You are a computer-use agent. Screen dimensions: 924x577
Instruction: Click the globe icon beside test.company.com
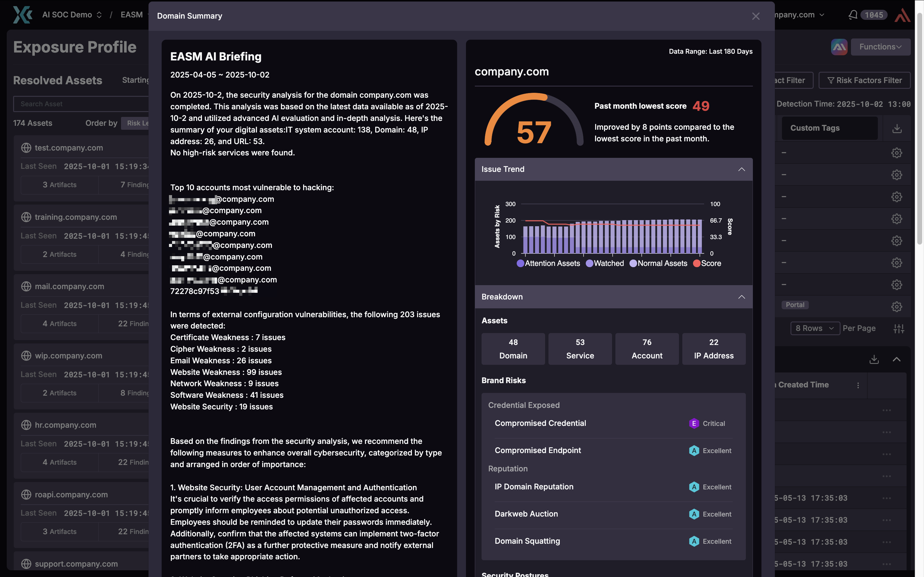(26, 148)
